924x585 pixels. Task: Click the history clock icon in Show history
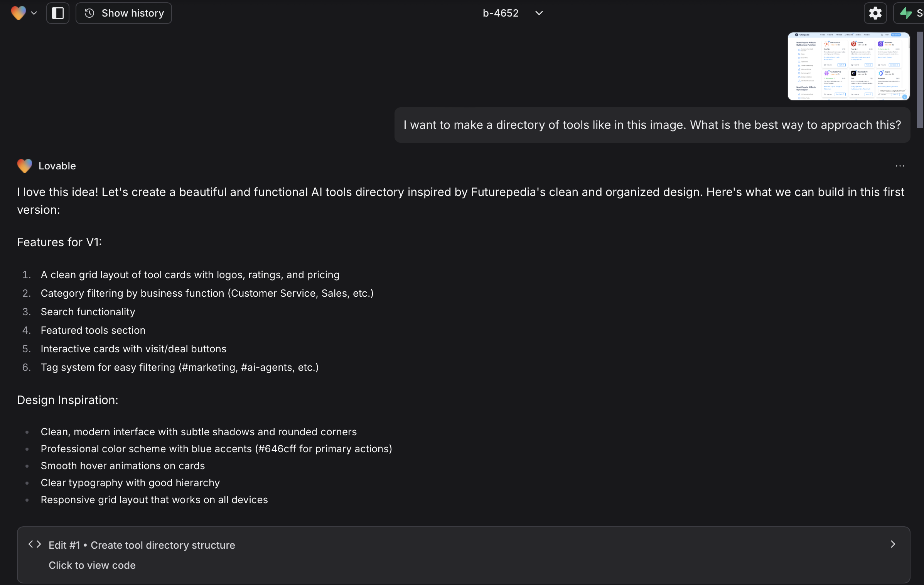[x=89, y=13]
